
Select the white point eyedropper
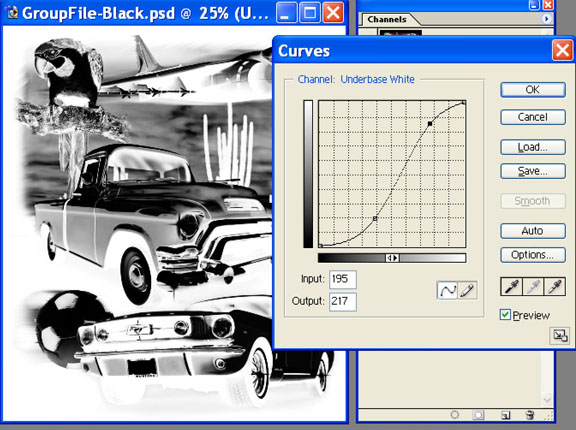point(554,287)
